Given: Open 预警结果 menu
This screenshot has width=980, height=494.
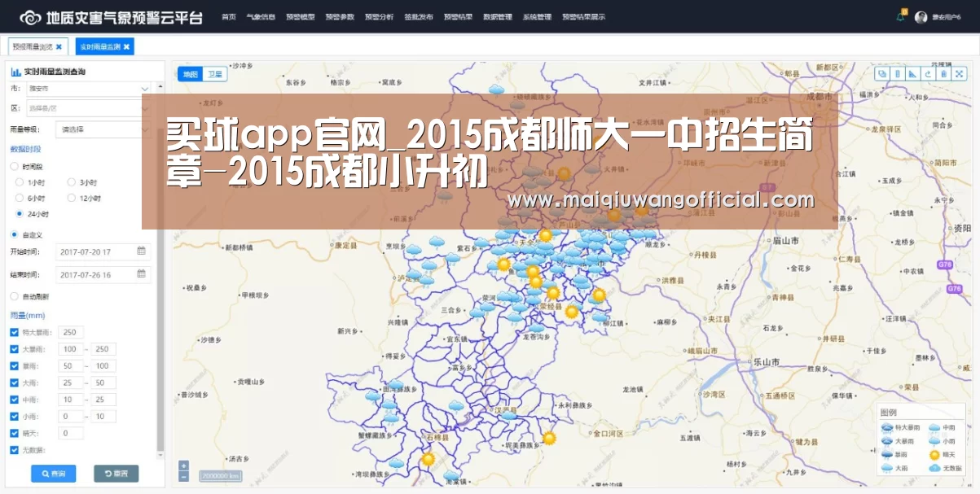Looking at the screenshot, I should tap(458, 17).
